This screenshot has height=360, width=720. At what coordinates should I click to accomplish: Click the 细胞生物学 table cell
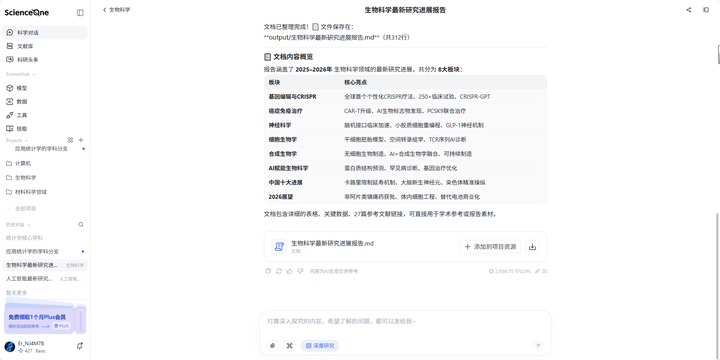click(x=283, y=140)
